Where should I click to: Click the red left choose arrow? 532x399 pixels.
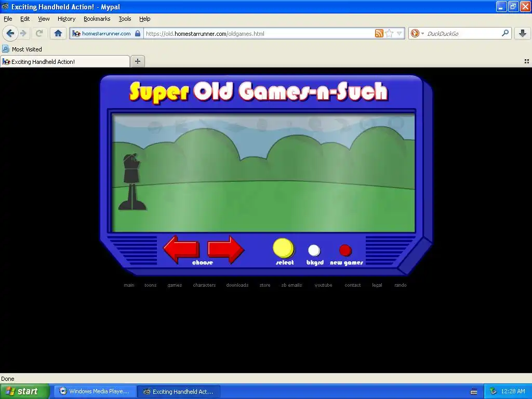click(x=181, y=249)
